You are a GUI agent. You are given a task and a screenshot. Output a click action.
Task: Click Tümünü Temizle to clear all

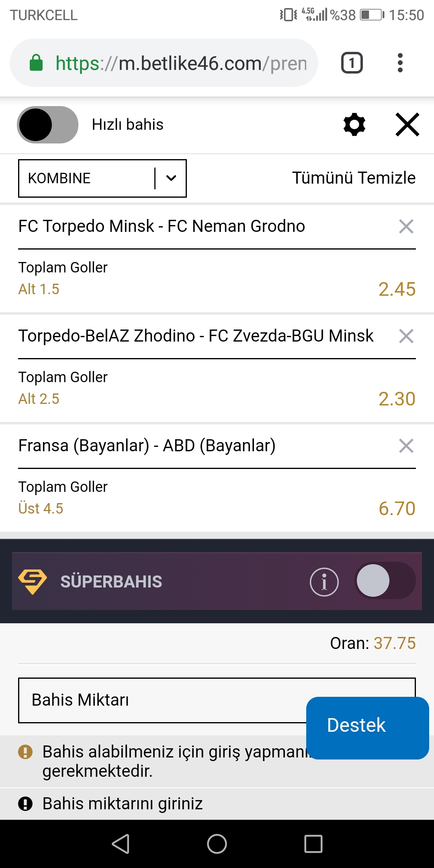click(x=354, y=178)
